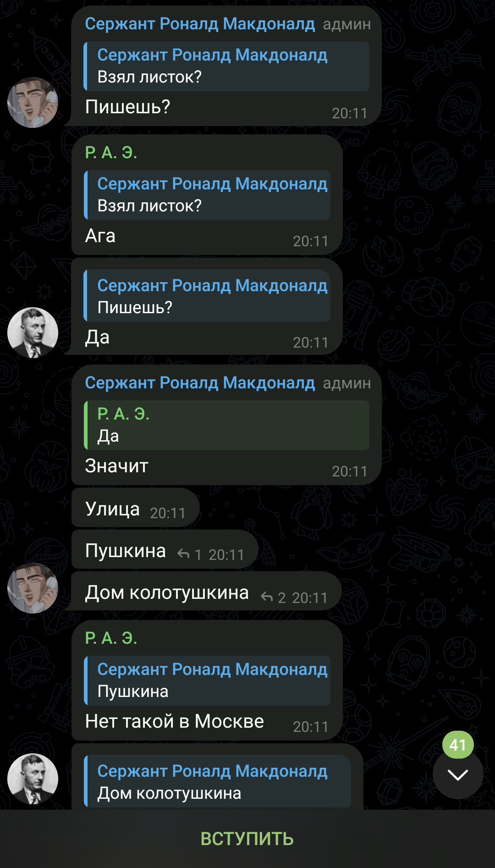Select the Улица message bubble
This screenshot has height=868, width=495.
tap(136, 508)
